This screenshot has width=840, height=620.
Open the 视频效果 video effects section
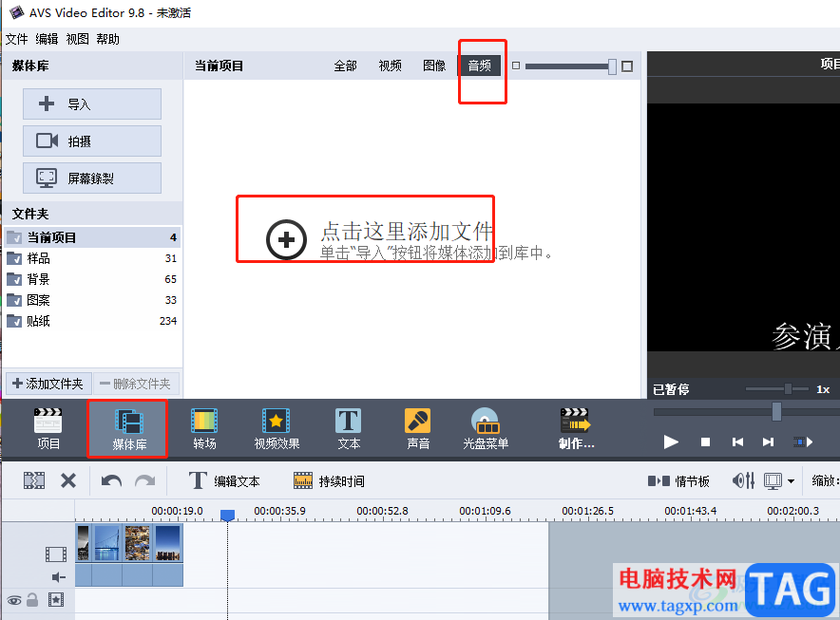(277, 428)
